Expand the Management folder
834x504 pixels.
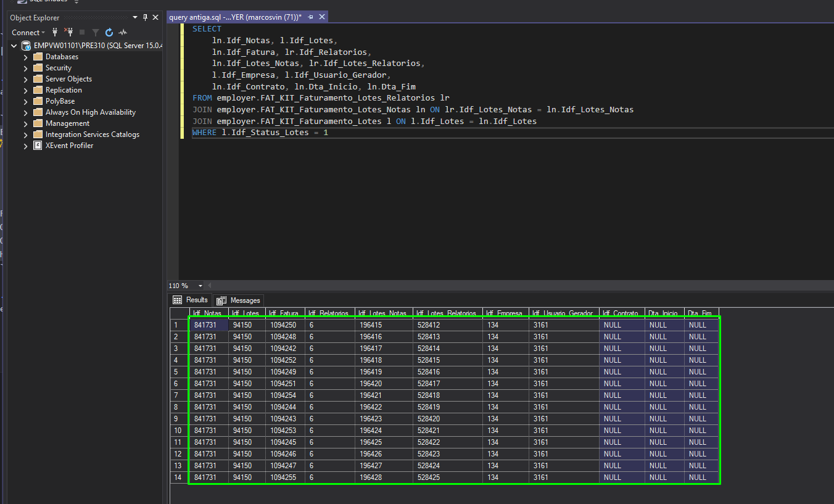[x=26, y=123]
